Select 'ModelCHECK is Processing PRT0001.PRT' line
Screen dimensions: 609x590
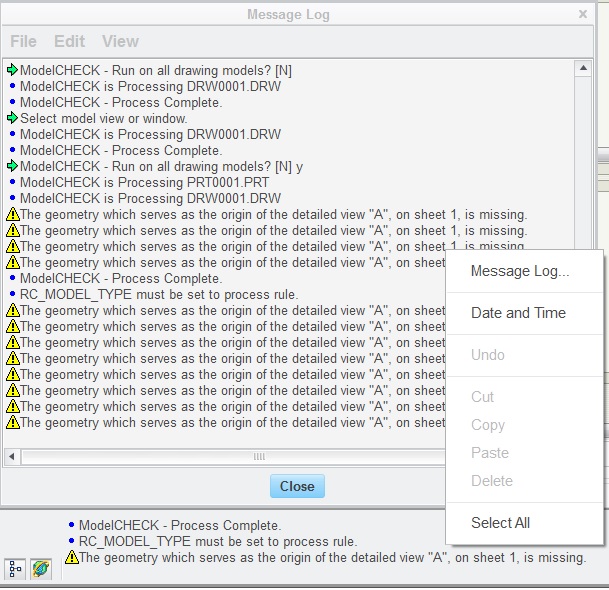click(144, 182)
